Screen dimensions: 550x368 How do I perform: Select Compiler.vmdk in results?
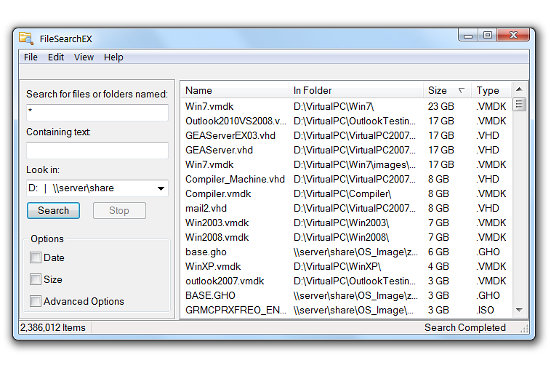click(x=346, y=194)
